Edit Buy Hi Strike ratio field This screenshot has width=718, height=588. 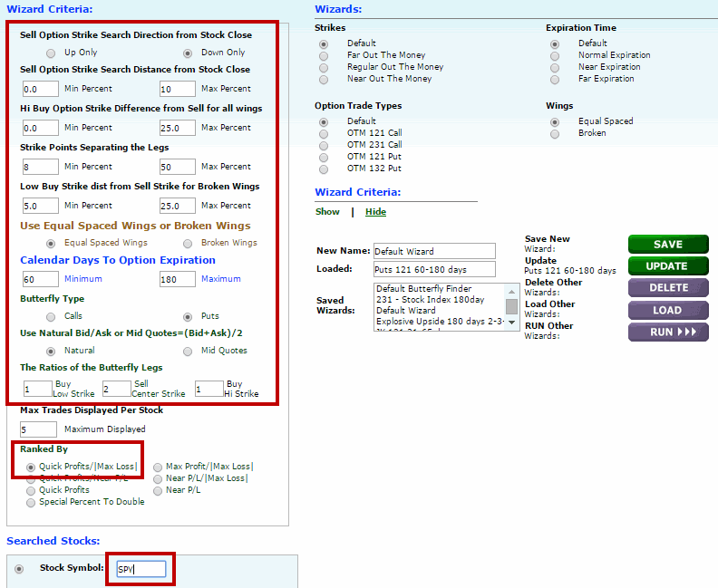click(x=209, y=389)
